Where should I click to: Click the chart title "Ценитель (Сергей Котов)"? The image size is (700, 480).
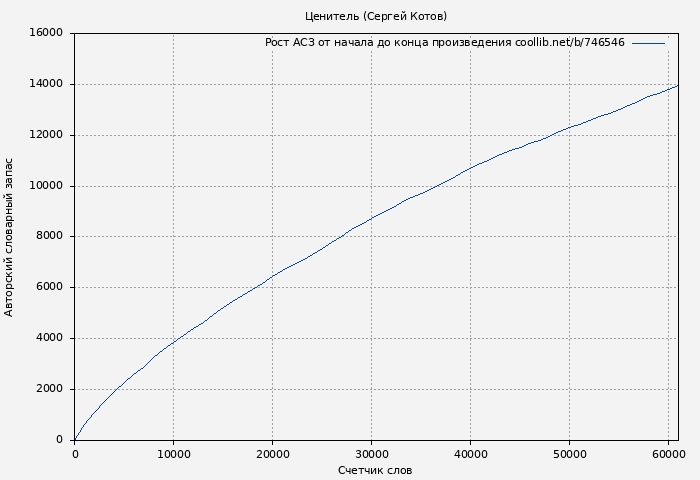point(376,16)
